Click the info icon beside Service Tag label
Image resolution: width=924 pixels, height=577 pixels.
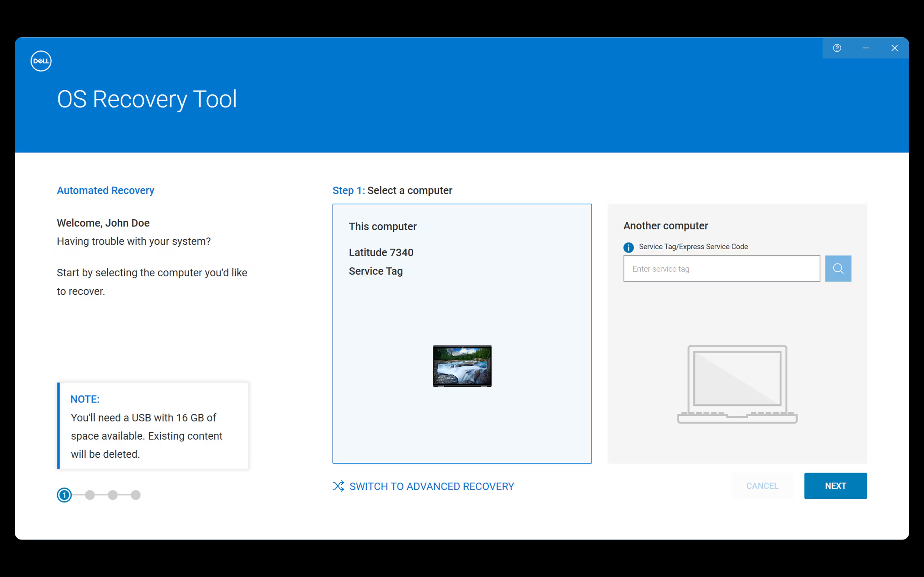(628, 247)
